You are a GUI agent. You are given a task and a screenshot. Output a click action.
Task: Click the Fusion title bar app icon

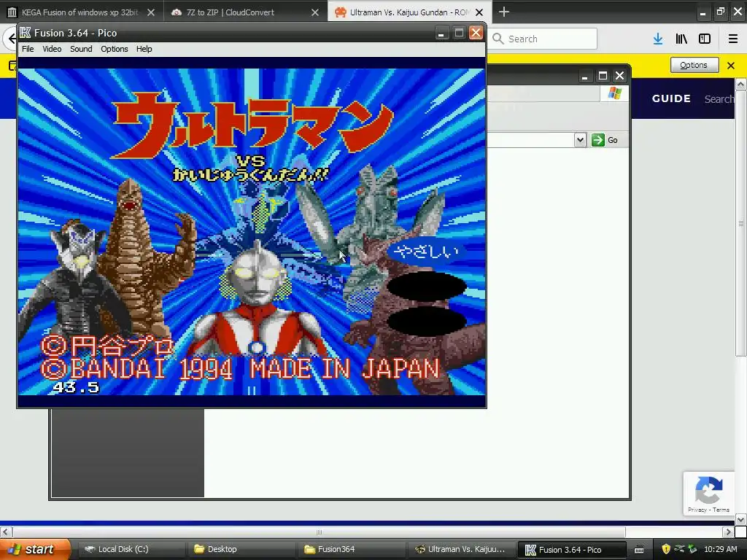pyautogui.click(x=26, y=32)
